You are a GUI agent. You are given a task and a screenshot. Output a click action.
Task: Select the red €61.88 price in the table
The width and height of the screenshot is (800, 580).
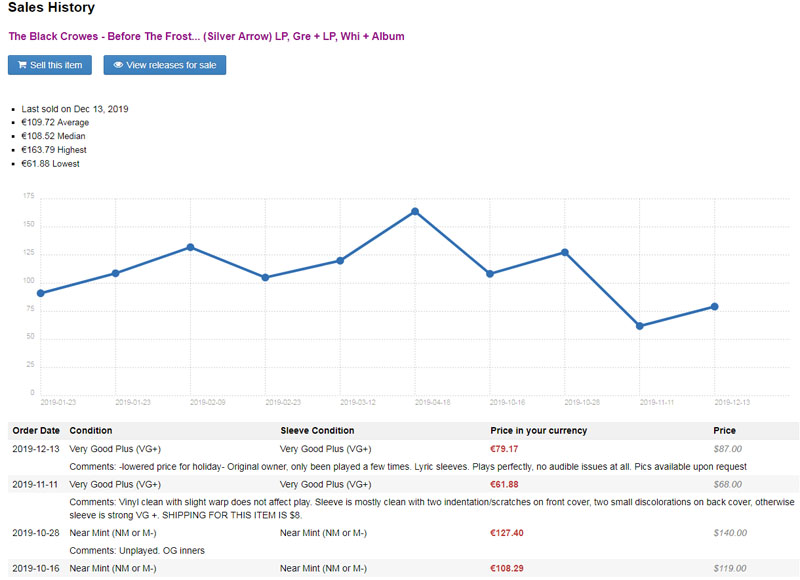point(504,484)
